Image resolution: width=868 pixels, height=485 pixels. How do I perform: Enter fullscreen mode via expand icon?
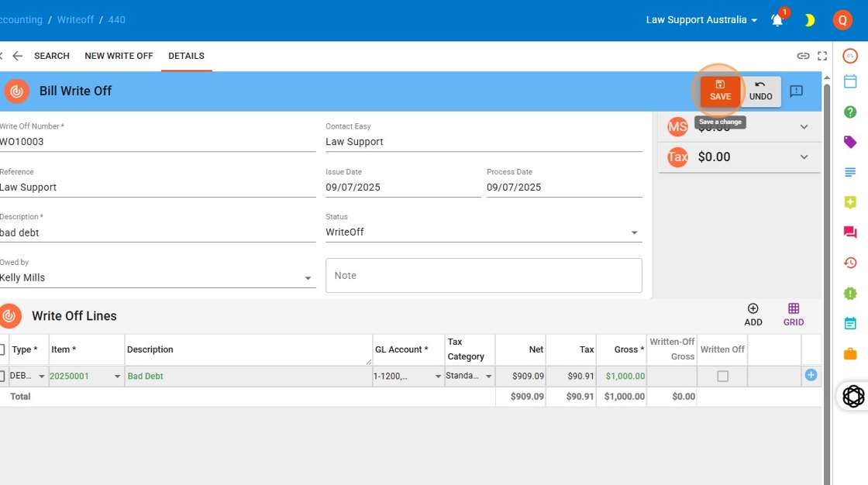click(x=822, y=56)
